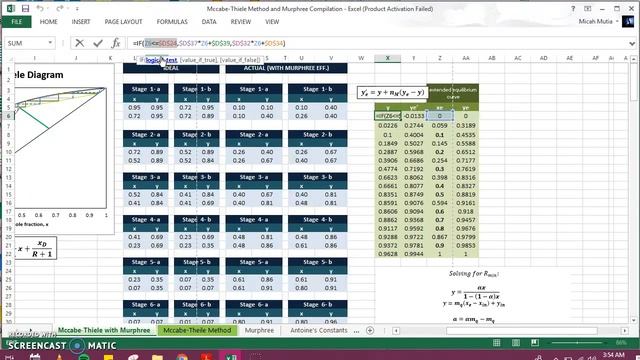The height and width of the screenshot is (360, 640).
Task: Open Excel Help question mark icon
Action: pos(573,9)
